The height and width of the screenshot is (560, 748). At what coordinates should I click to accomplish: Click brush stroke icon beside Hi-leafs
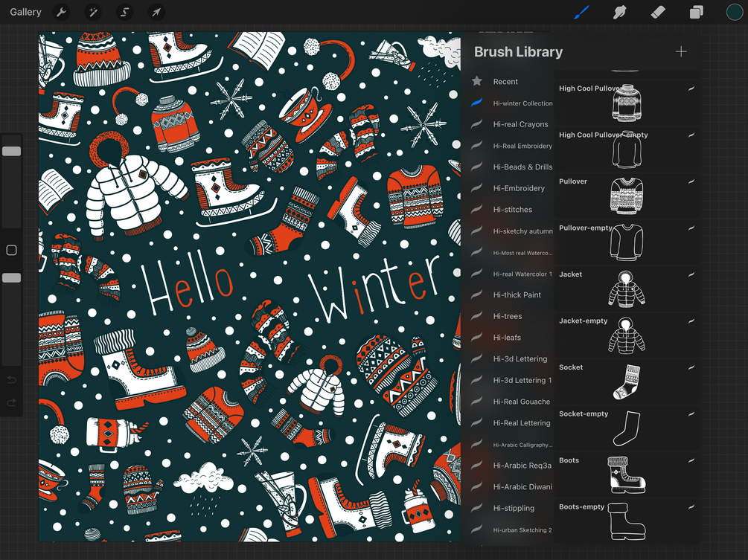(x=476, y=337)
